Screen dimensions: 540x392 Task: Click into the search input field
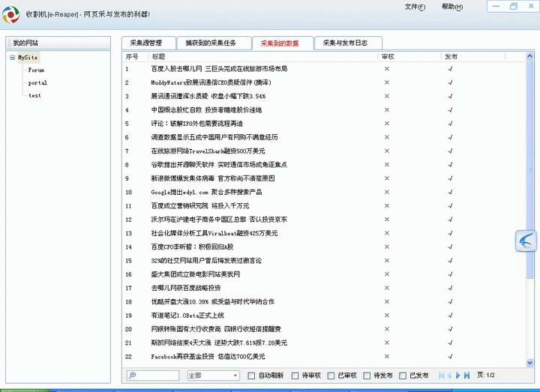point(153,376)
